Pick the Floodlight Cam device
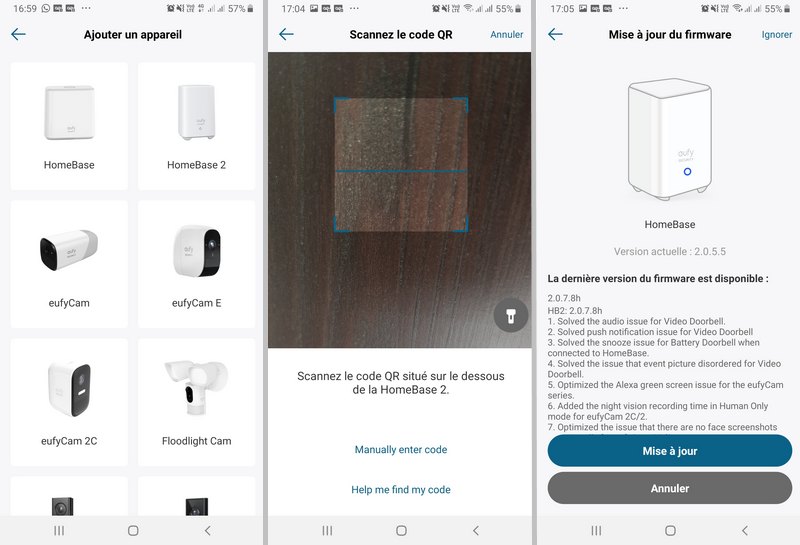 (196, 402)
